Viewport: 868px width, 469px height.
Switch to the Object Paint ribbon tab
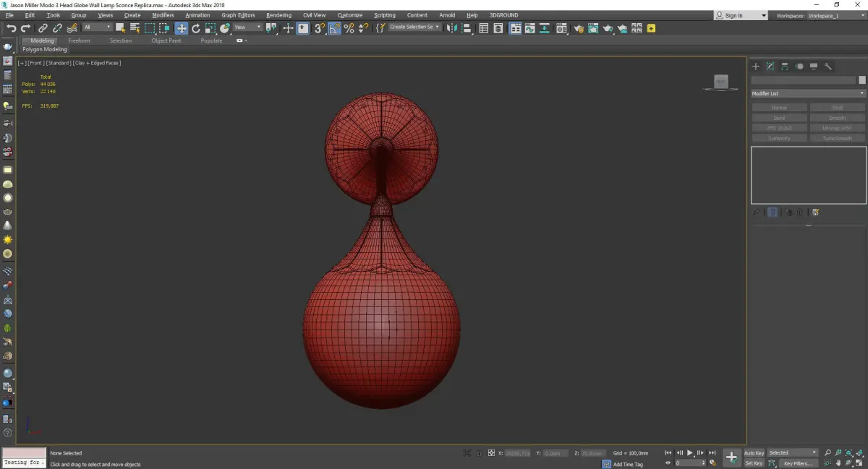click(x=166, y=40)
